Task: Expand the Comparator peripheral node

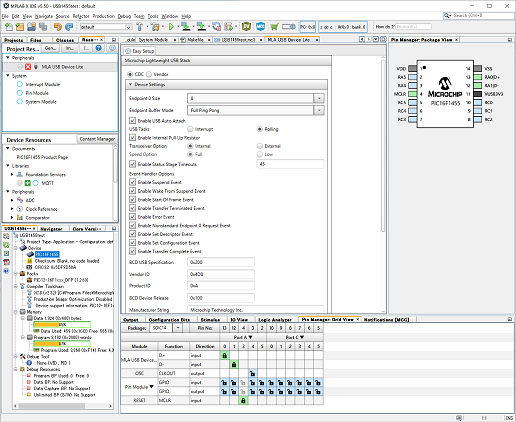Action: 12,218
